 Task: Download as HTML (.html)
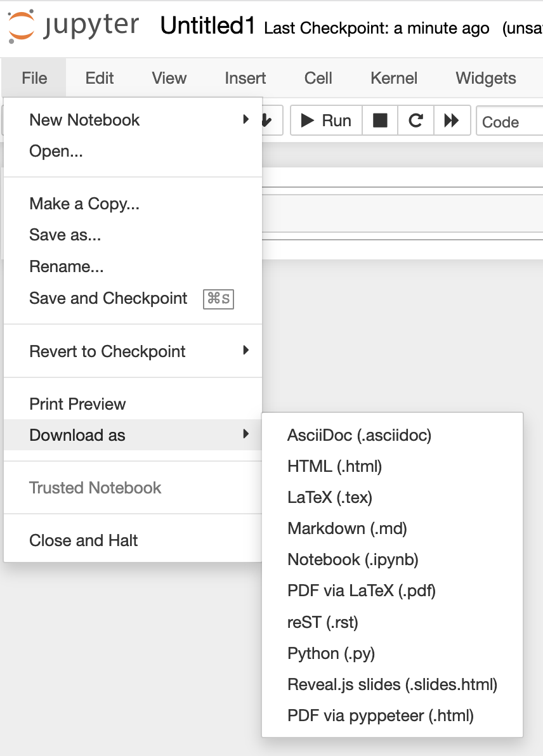(x=392, y=466)
